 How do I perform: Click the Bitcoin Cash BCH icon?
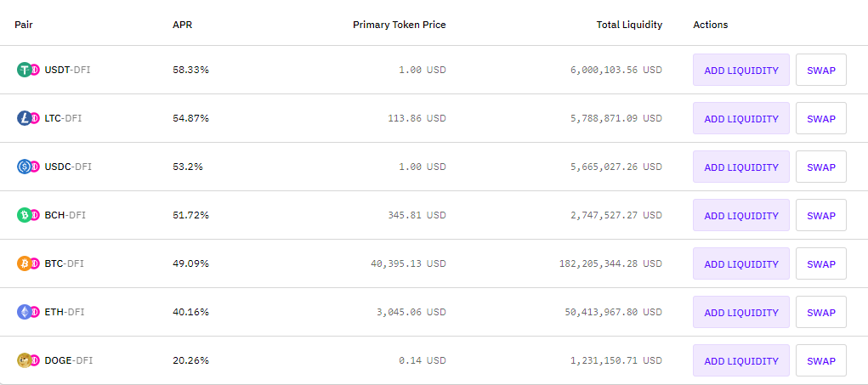25,215
